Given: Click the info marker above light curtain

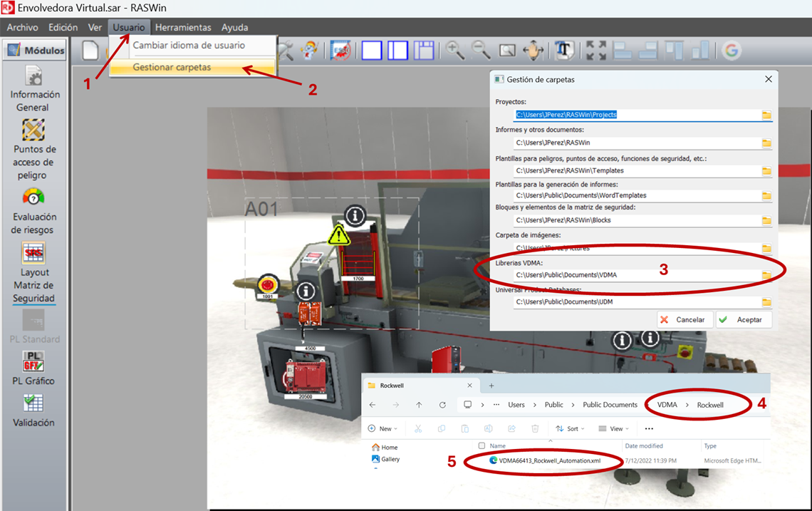Looking at the screenshot, I should click(355, 216).
